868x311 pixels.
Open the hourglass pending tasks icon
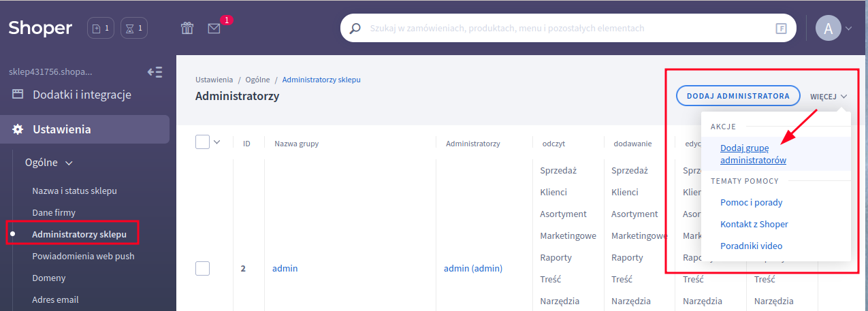point(134,29)
